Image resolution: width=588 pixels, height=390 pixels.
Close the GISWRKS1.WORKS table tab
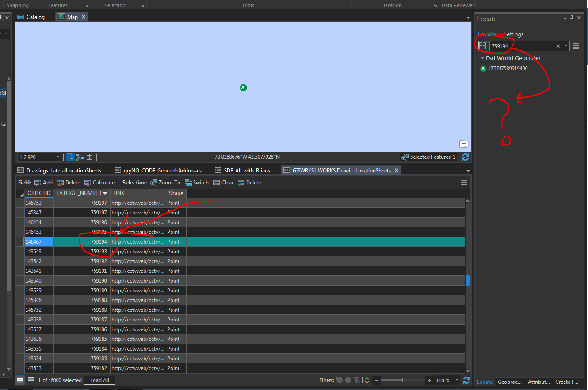pos(397,170)
